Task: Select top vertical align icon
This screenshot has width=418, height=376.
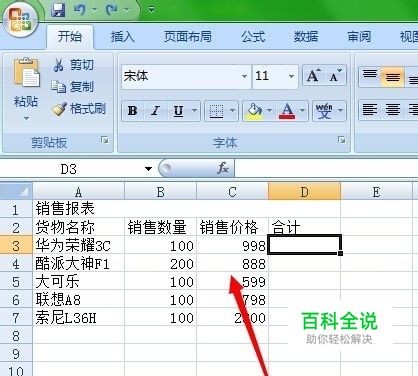Action: [x=370, y=77]
